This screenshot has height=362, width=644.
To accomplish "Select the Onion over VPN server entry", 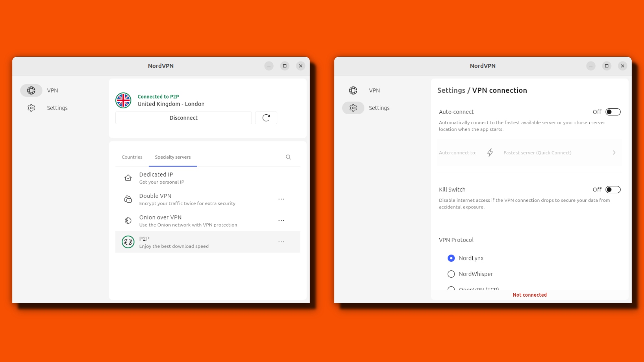I will tap(208, 221).
